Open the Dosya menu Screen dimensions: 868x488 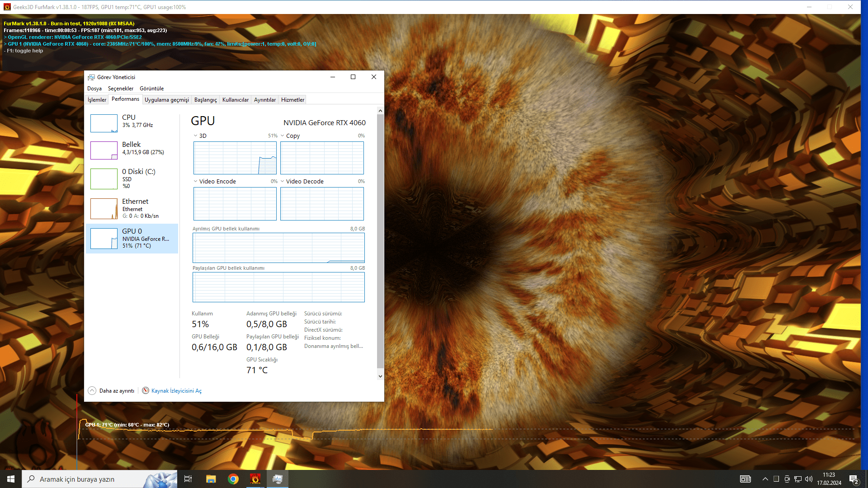[94, 89]
